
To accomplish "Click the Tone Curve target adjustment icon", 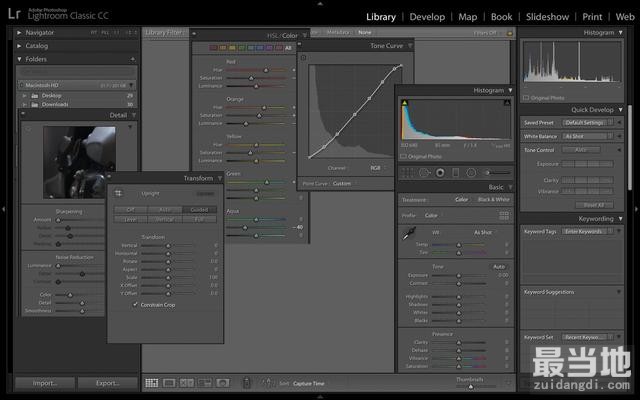I will point(304,58).
